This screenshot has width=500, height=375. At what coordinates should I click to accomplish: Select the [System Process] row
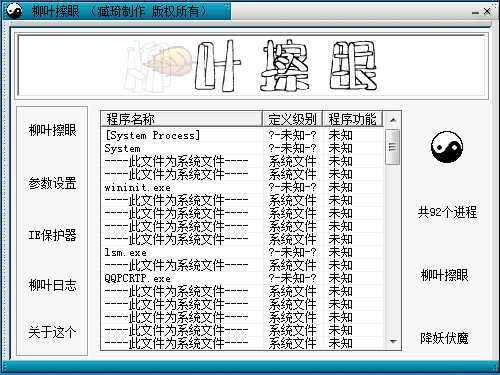(242, 135)
